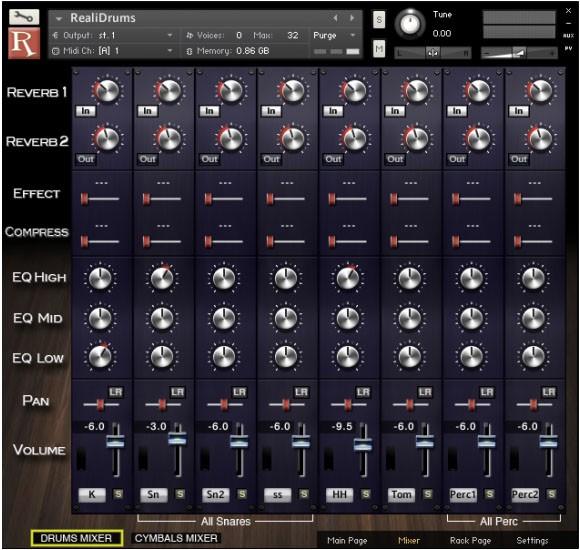Click the -3.0 volume value on Sn
This screenshot has height=550, width=580.
coord(156,427)
